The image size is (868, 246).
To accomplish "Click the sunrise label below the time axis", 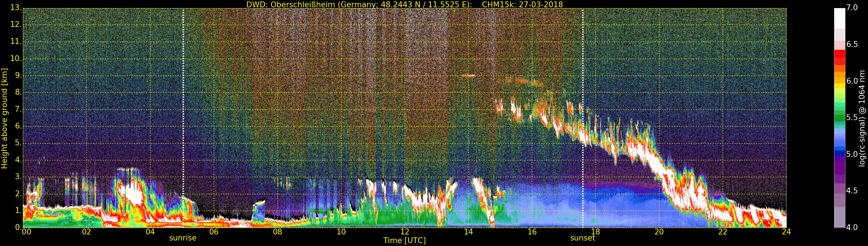I will pos(183,238).
